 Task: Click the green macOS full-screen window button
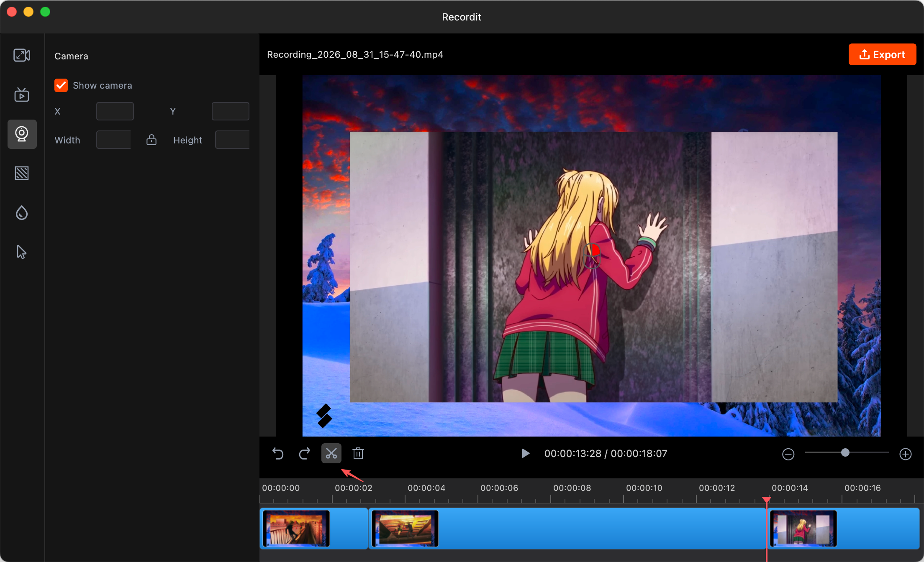(x=45, y=12)
